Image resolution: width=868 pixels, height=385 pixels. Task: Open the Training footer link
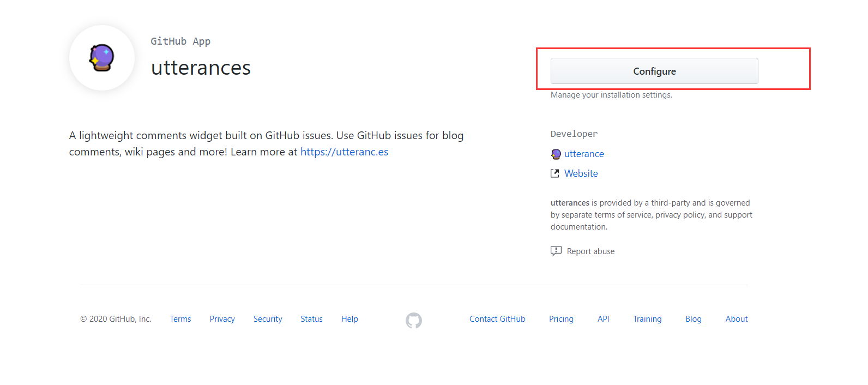click(x=647, y=319)
